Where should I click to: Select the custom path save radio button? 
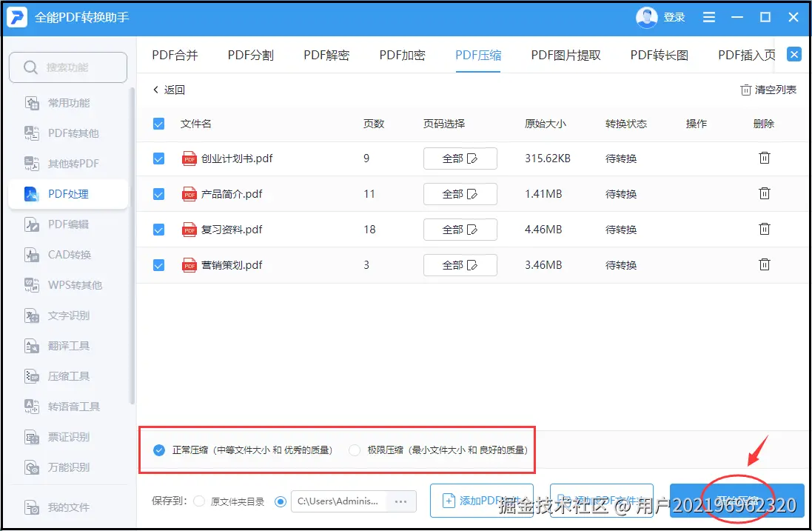[x=280, y=501]
